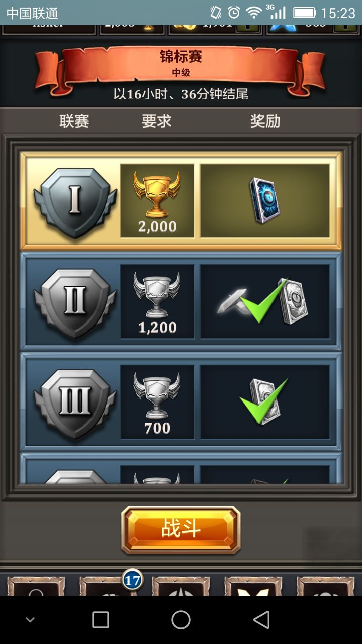Viewport: 362px width, 644px height.
Task: Collapse navigation bar with small chevron
Action: (x=30, y=620)
